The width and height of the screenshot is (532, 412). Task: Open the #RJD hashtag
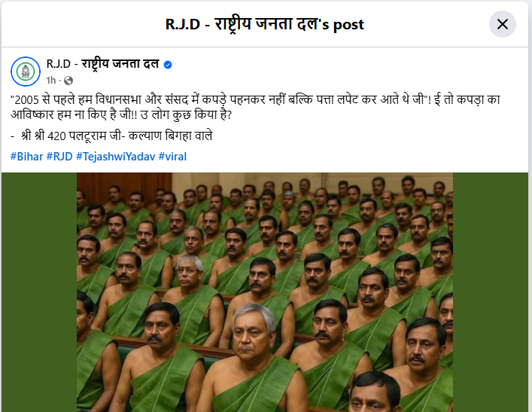[x=59, y=157]
